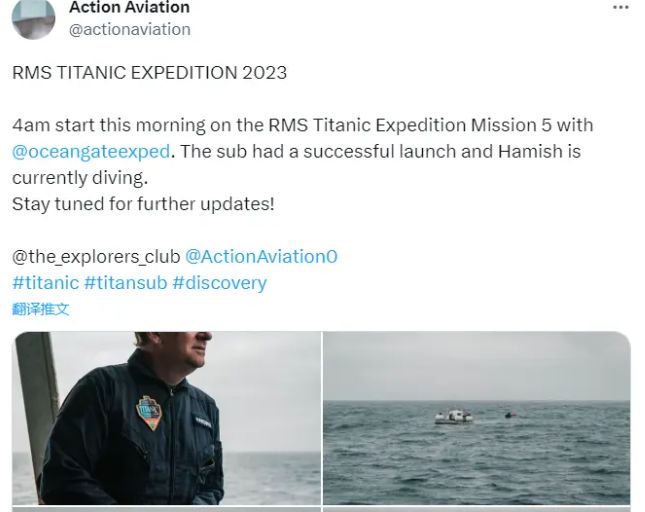Screen dimensions: 645x512
Task: Click the @the_explorers_club text
Action: pyautogui.click(x=94, y=256)
